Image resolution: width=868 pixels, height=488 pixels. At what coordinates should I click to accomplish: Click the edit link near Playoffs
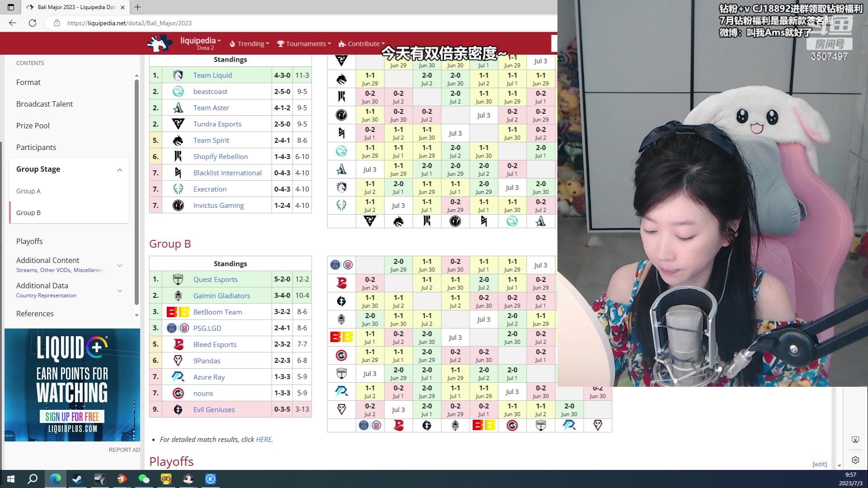pos(820,464)
